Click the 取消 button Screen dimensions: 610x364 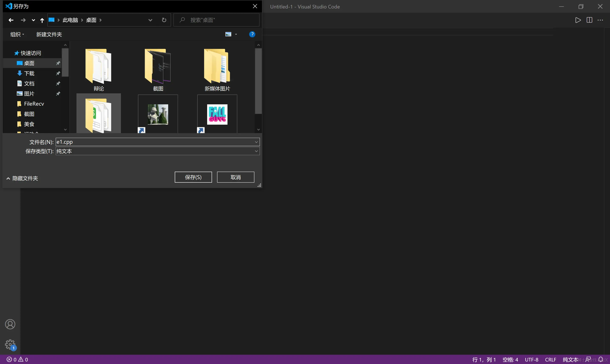tap(235, 177)
